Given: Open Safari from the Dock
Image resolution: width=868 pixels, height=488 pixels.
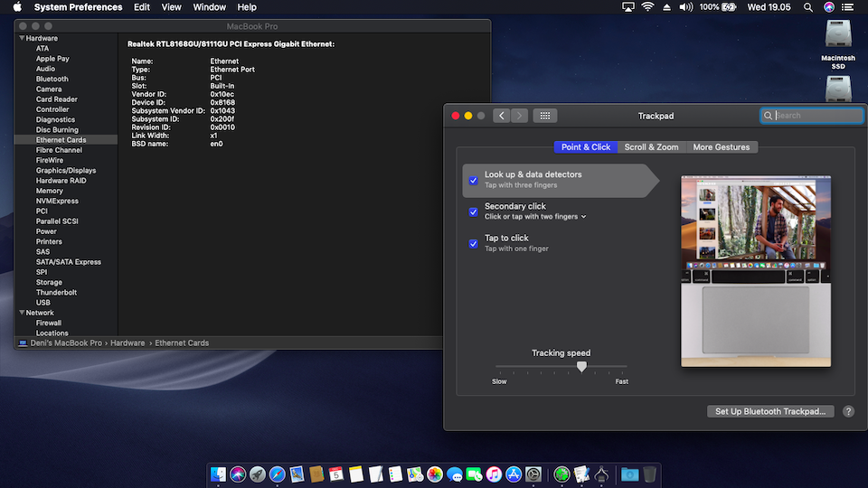Looking at the screenshot, I should click(x=278, y=474).
